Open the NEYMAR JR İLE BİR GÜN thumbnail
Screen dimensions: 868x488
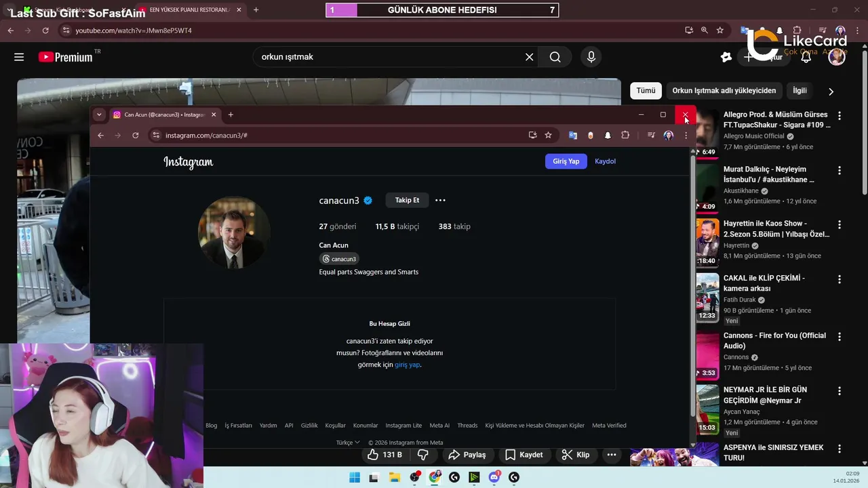click(x=707, y=409)
